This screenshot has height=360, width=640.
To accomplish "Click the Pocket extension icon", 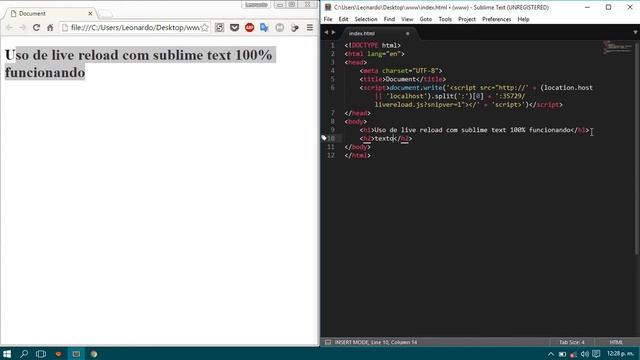I will (x=234, y=28).
